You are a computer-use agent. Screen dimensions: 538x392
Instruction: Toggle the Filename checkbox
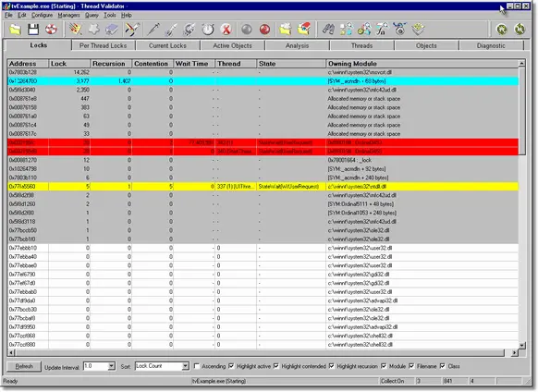coord(411,366)
